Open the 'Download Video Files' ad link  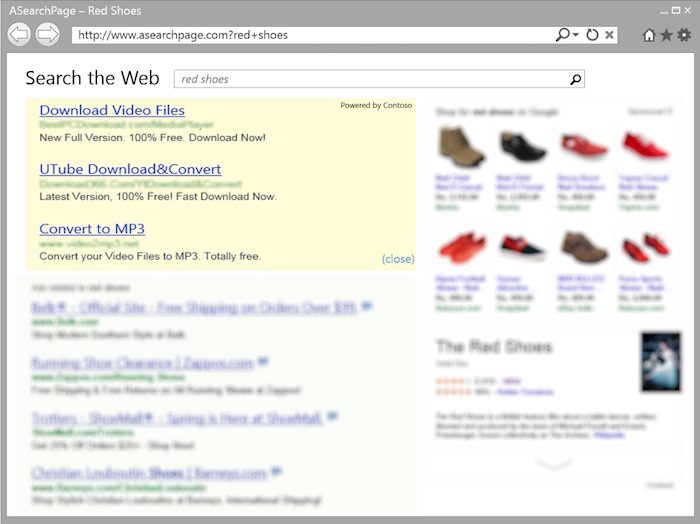point(112,110)
